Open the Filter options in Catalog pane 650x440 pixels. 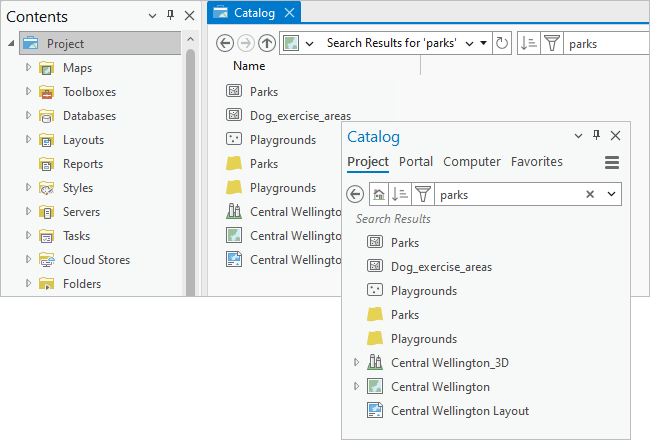[x=423, y=195]
